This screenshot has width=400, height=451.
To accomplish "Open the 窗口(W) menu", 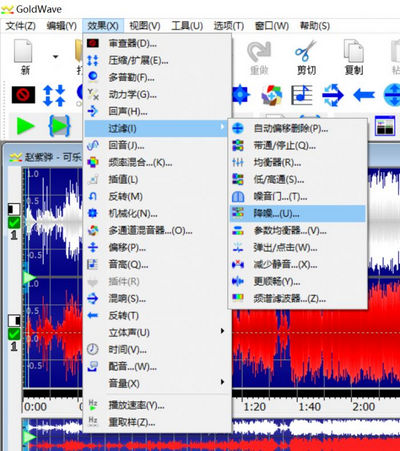I will tap(272, 26).
